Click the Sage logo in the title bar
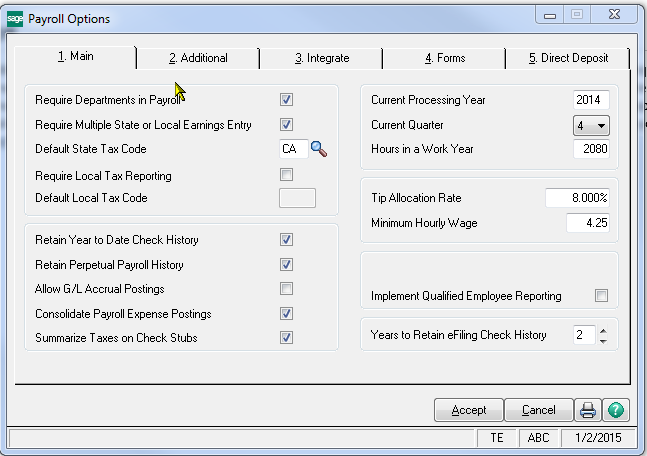Screen dimensions: 647x456 (15, 18)
